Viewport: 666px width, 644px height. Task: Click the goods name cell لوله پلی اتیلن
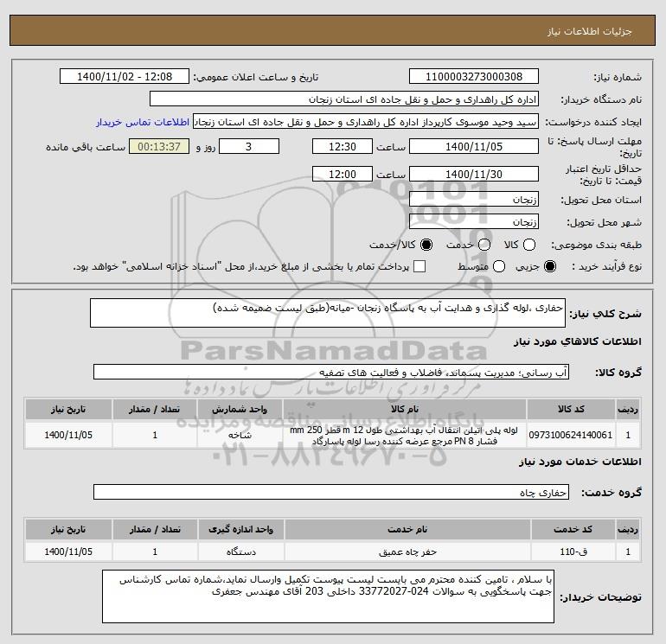(404, 435)
